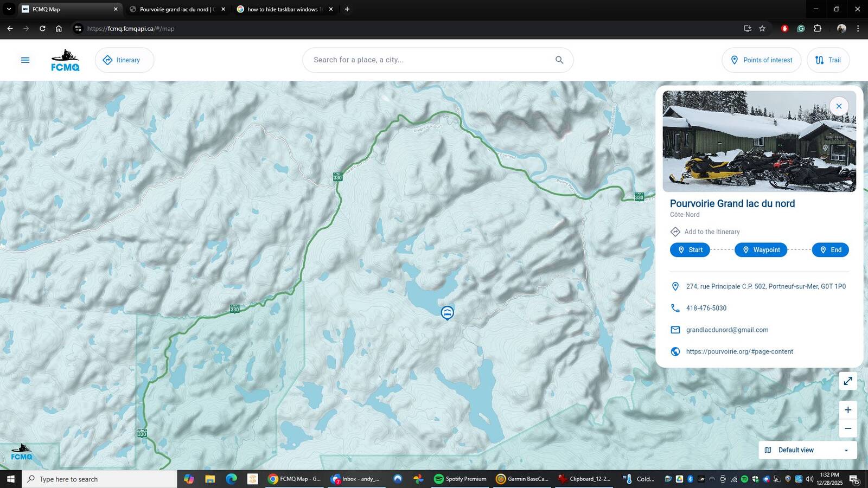Open the Default view dropdown
868x488 pixels.
click(x=807, y=450)
